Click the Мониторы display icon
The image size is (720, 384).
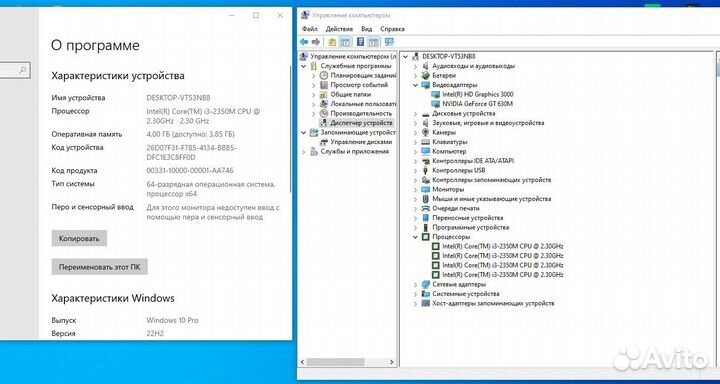426,189
